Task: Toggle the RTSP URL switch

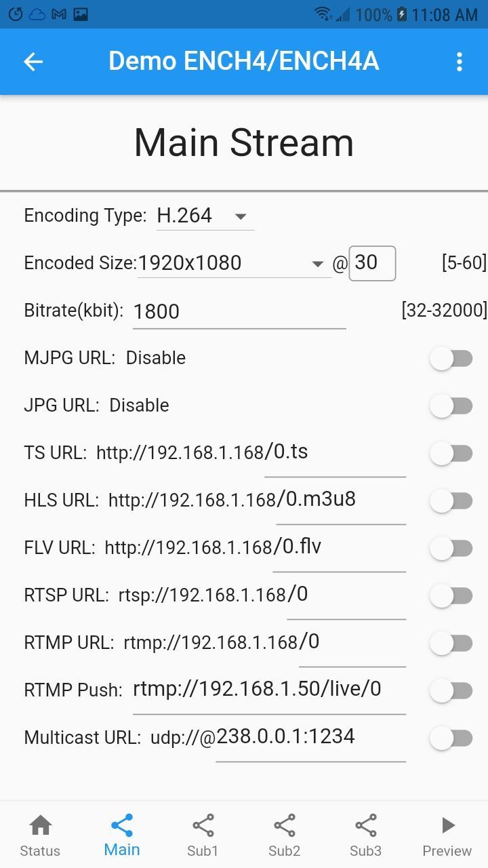Action: coord(451,596)
